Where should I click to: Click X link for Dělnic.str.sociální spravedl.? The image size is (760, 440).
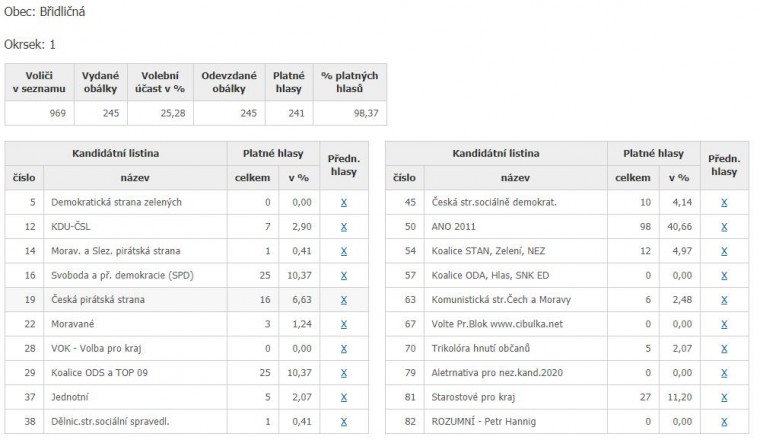pyautogui.click(x=344, y=422)
